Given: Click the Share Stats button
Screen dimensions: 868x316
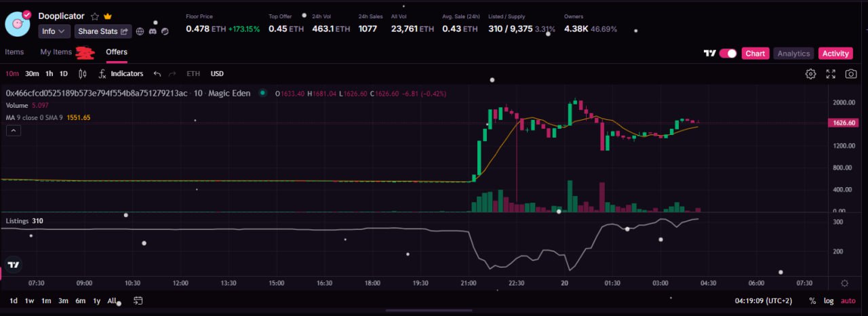Looking at the screenshot, I should coord(103,31).
